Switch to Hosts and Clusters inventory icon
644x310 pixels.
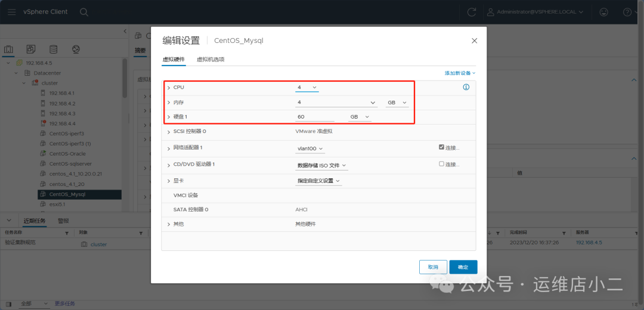pos(8,49)
